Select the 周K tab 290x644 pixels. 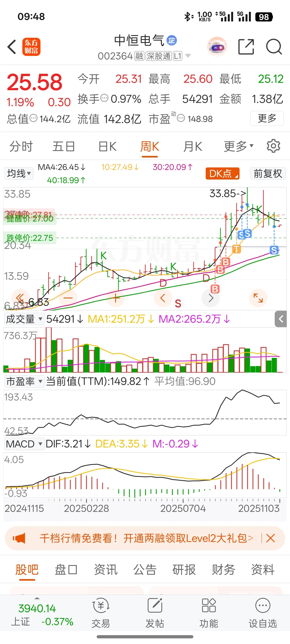pyautogui.click(x=150, y=147)
